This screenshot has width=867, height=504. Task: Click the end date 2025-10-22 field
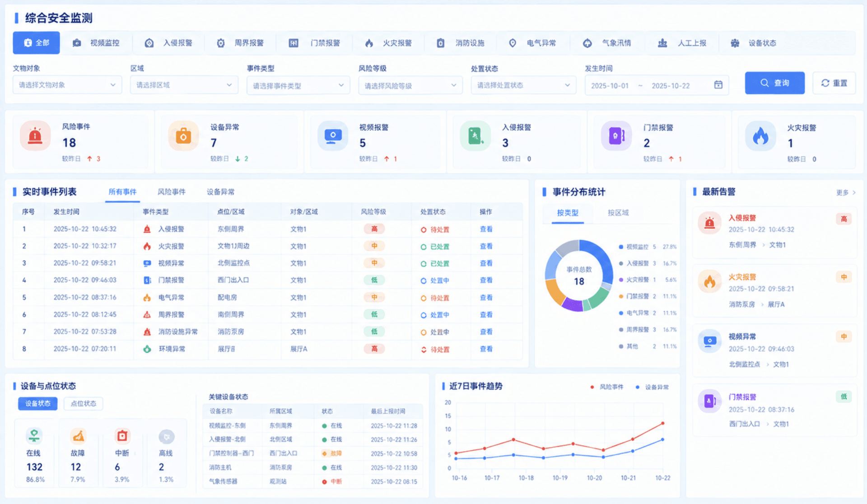click(x=671, y=85)
